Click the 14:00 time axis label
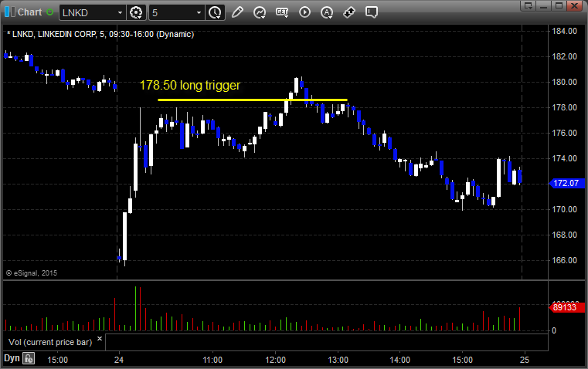Viewport: 588px width, 369px height. click(x=399, y=360)
